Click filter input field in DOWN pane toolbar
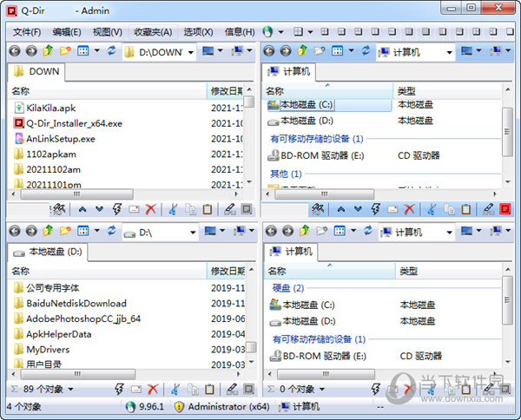 click(x=29, y=209)
